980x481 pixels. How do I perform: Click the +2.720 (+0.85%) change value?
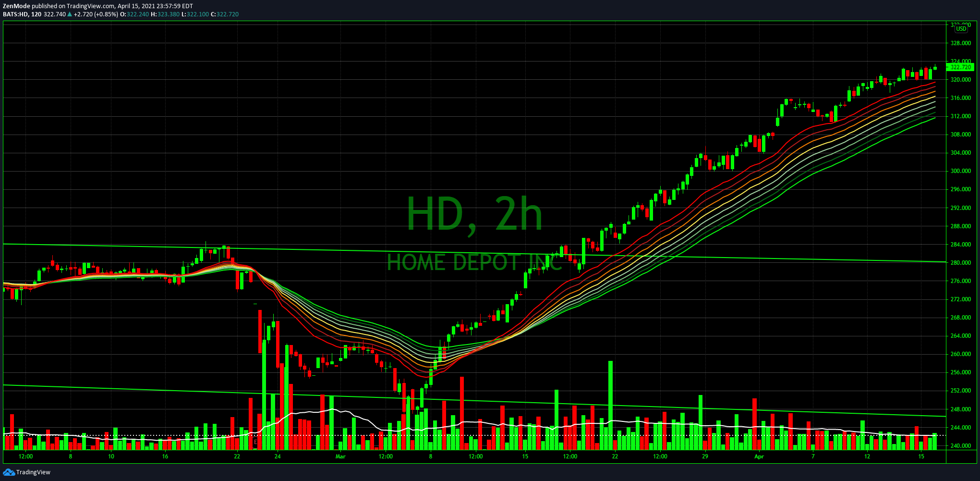click(x=96, y=14)
